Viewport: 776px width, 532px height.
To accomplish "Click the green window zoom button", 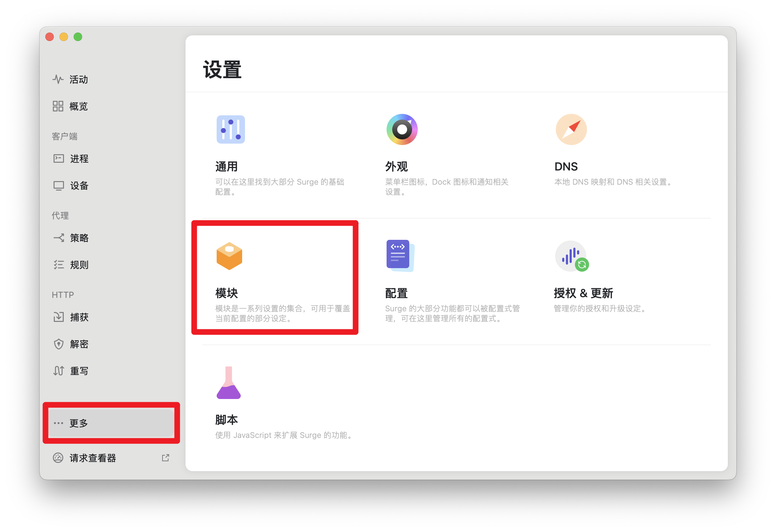I will pyautogui.click(x=78, y=37).
